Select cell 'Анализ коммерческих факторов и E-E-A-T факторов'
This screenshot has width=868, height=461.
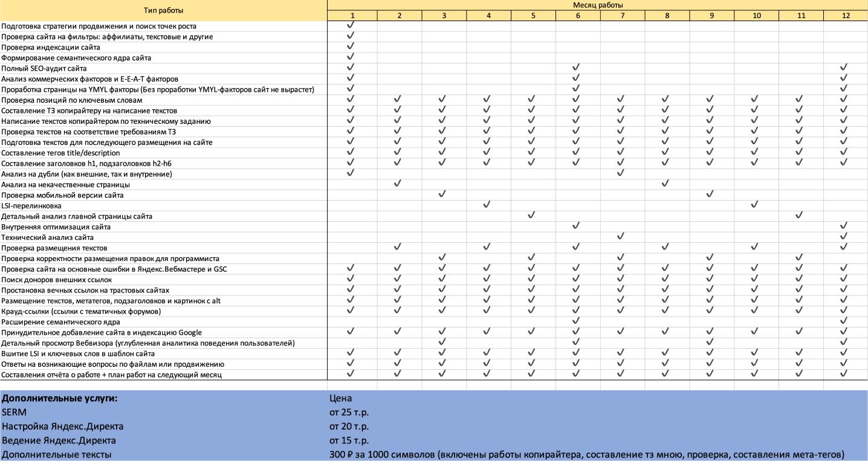pyautogui.click(x=164, y=79)
